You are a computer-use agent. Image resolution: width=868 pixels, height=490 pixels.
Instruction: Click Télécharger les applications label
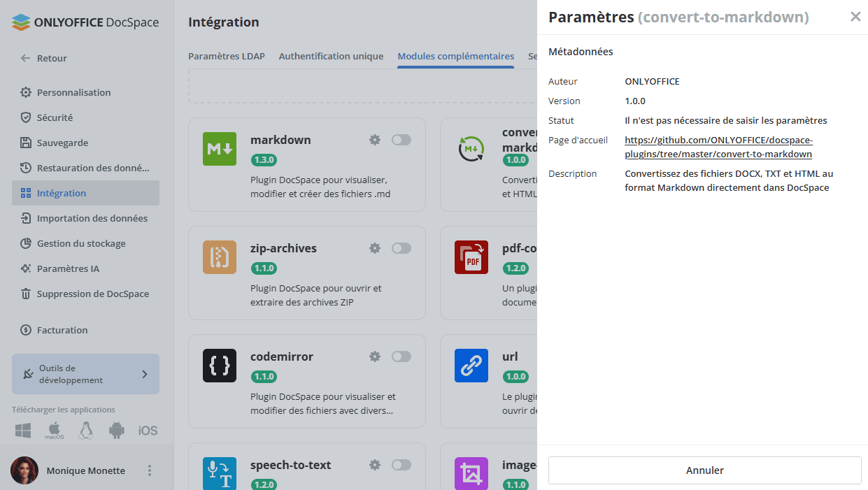[64, 410]
